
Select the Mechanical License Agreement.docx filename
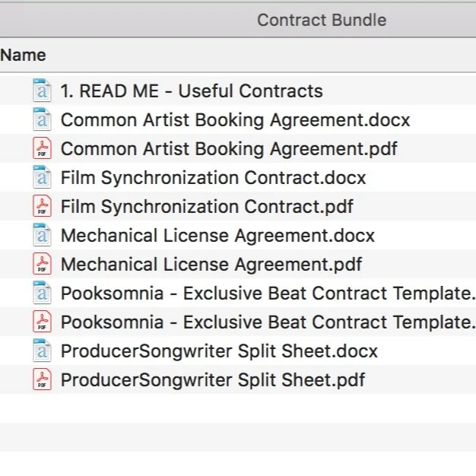coord(217,235)
